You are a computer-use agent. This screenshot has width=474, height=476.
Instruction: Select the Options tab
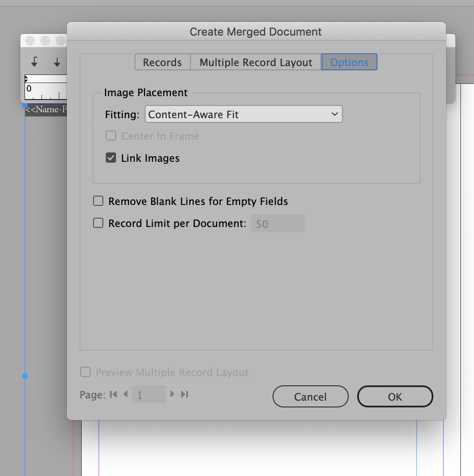pyautogui.click(x=349, y=62)
